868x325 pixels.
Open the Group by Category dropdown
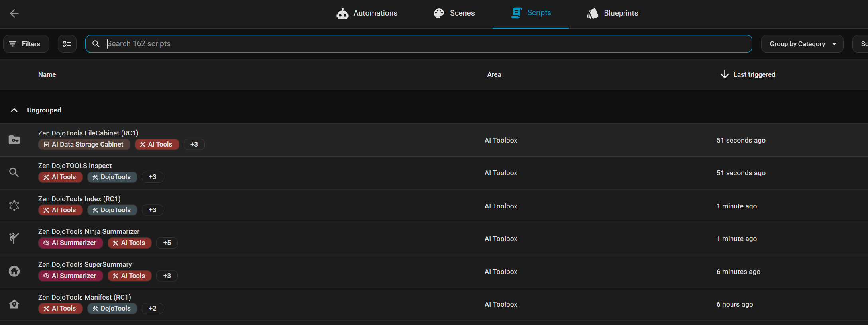click(802, 44)
